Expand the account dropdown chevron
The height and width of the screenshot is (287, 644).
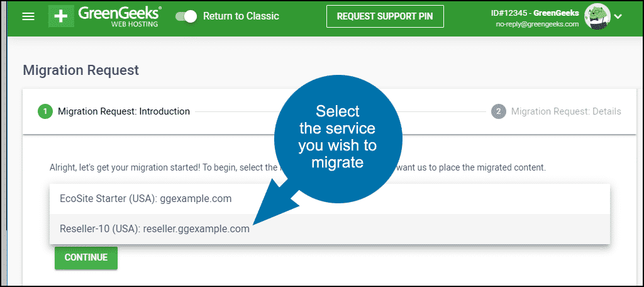(618, 16)
